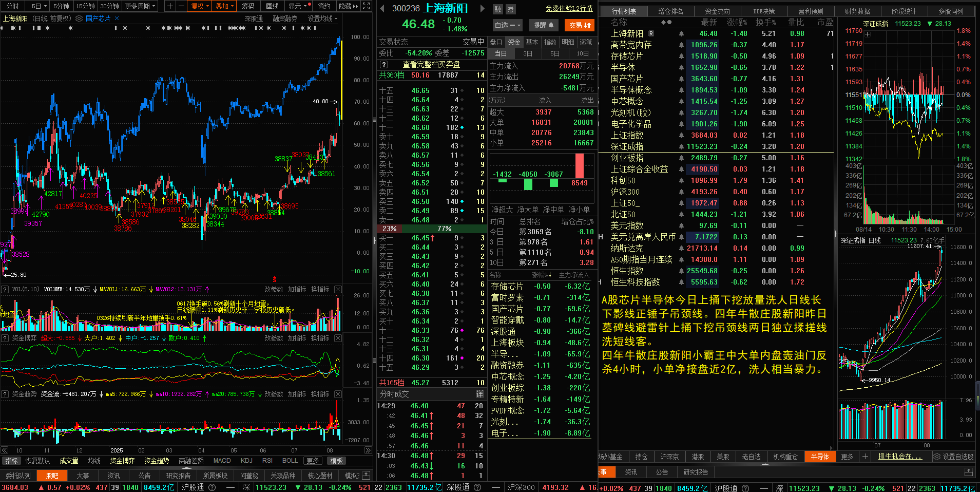Expand 更多 tabs in watchlist bottom bar

(847, 457)
